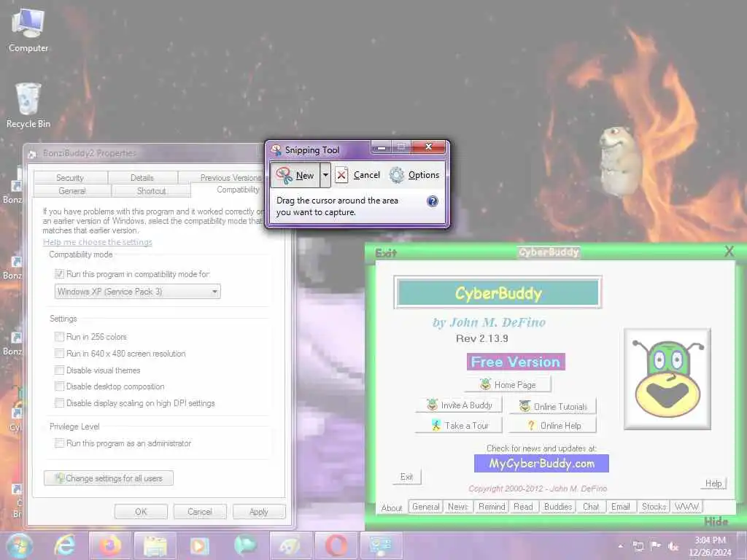The width and height of the screenshot is (747, 560).
Task: Select About tab in CyberBuddy
Action: 392,508
